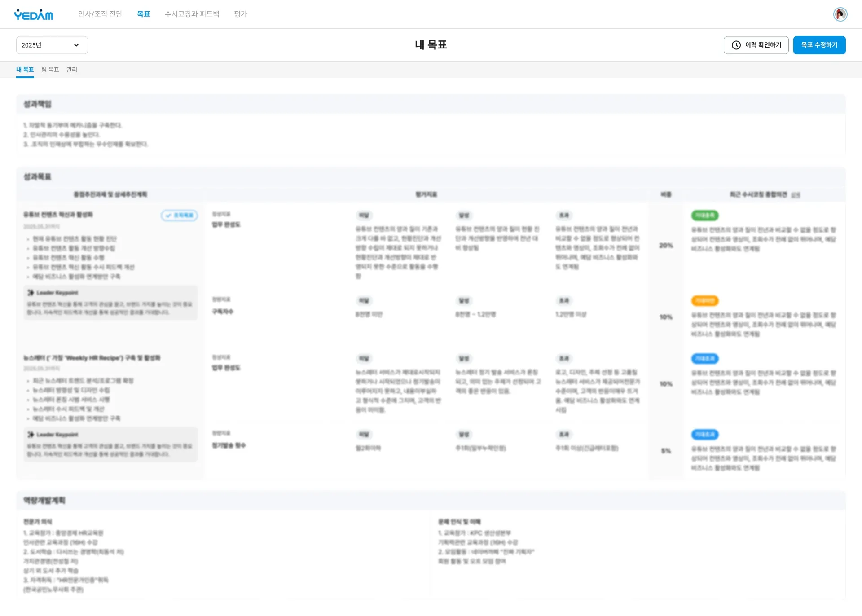Click the green status badge
The height and width of the screenshot is (616, 862).
point(705,216)
